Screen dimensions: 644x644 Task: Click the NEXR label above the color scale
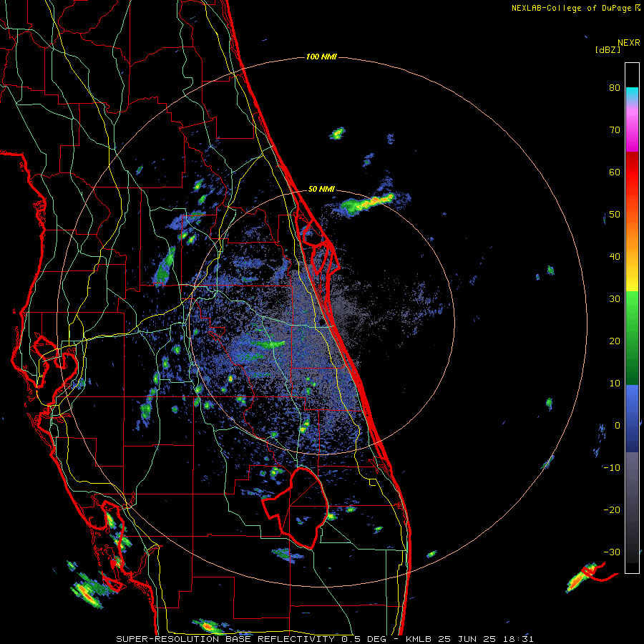coord(628,43)
